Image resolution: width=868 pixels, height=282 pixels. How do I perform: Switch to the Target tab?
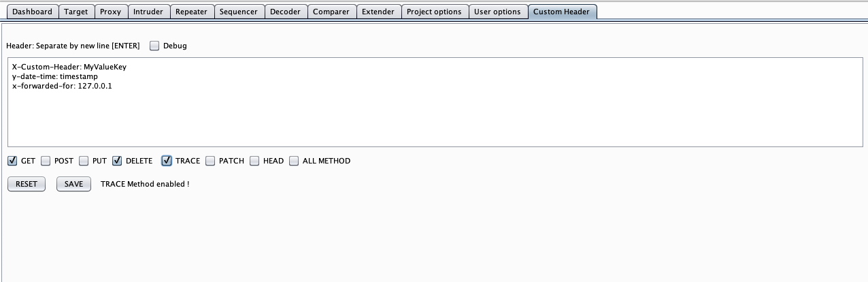(76, 12)
